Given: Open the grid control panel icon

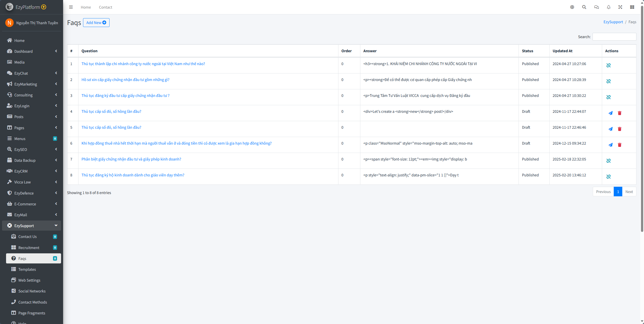Looking at the screenshot, I should (632, 7).
